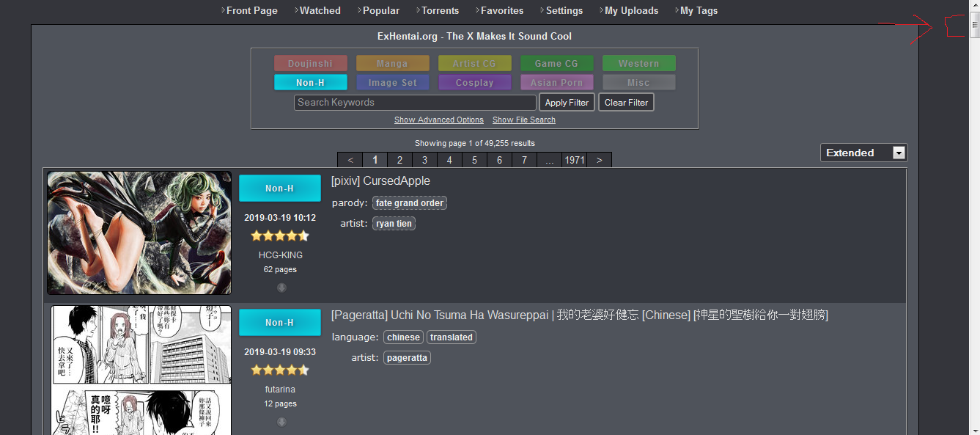Go to results page 5
This screenshot has height=435, width=980.
[x=474, y=160]
